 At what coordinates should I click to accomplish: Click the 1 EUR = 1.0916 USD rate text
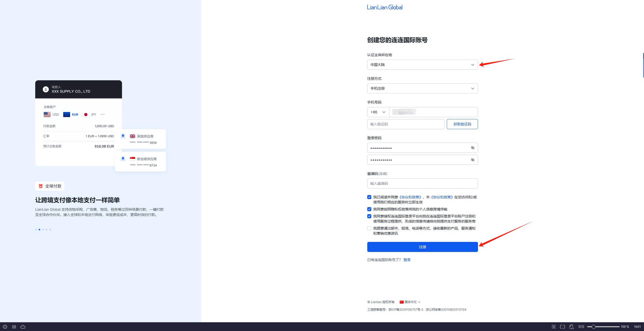coord(100,136)
